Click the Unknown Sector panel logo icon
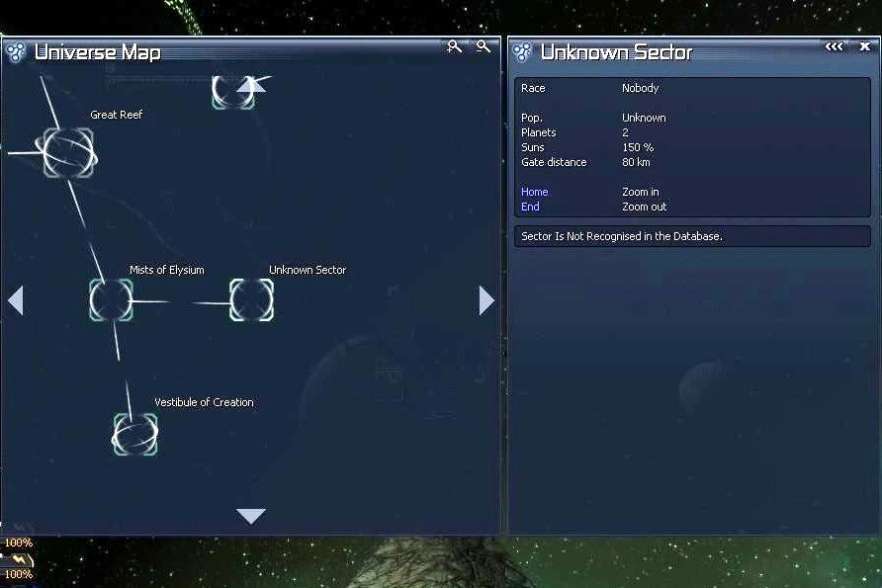 click(x=522, y=52)
